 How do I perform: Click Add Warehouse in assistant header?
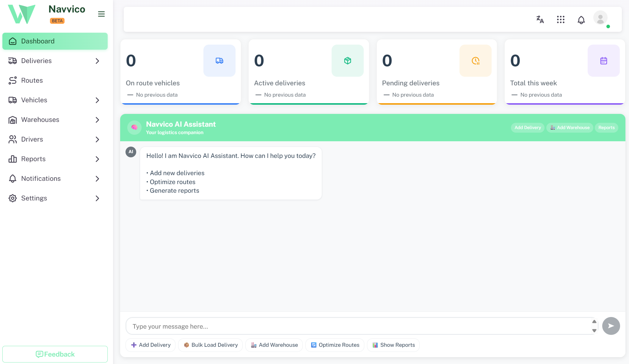click(570, 128)
